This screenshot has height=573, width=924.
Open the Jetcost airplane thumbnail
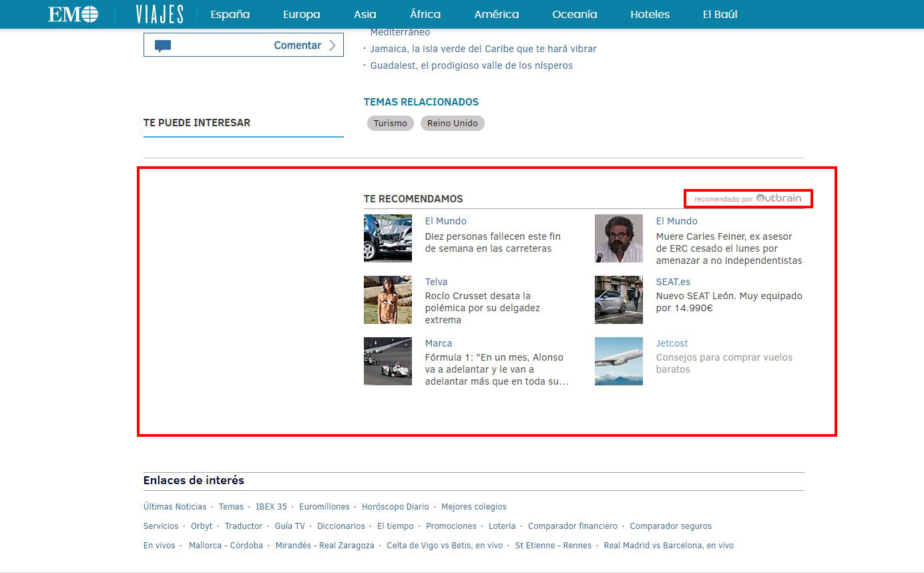tap(619, 361)
